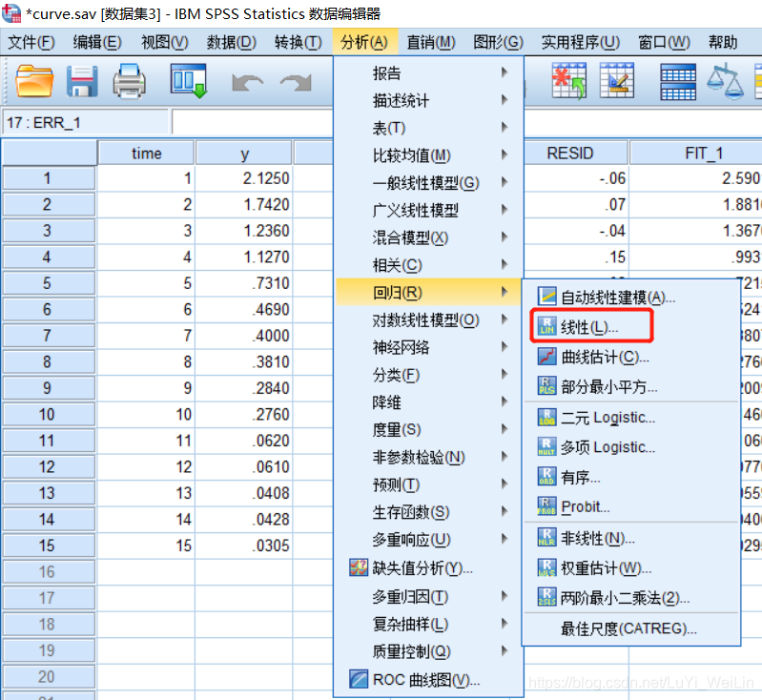Click the calendar with pencil toolbar icon
Viewport: 762px width, 700px height.
617,81
